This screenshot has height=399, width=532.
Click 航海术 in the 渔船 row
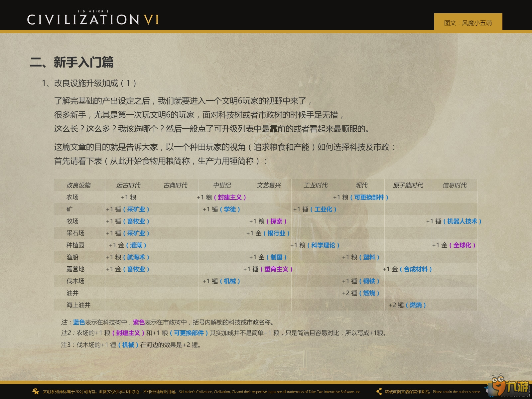136,257
